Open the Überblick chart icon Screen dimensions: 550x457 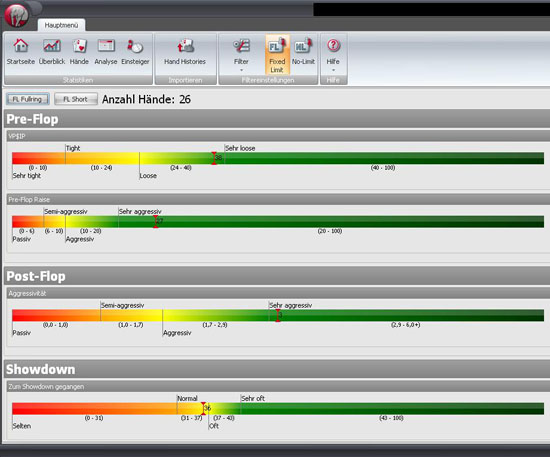pyautogui.click(x=52, y=46)
